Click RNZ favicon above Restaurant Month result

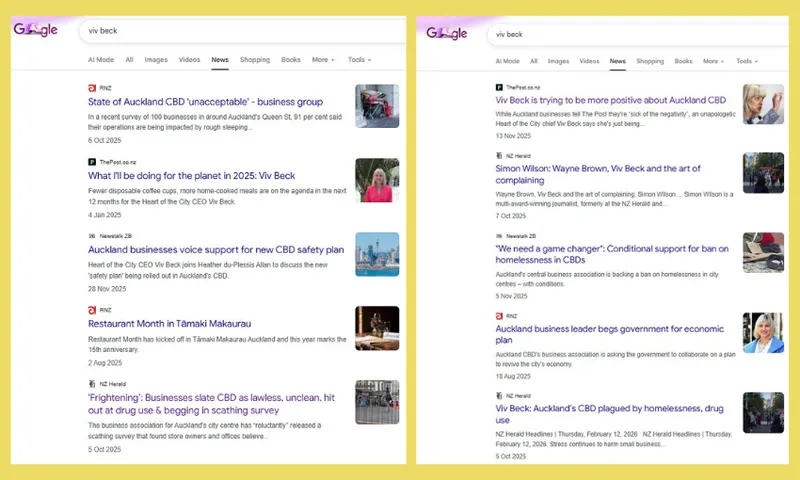pyautogui.click(x=92, y=310)
